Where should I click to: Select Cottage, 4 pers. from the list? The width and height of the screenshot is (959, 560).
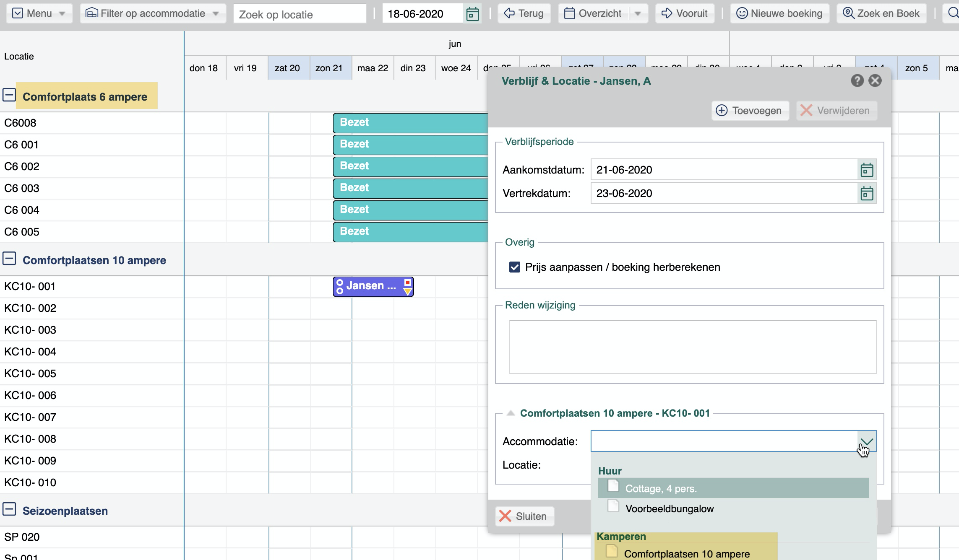click(x=733, y=488)
